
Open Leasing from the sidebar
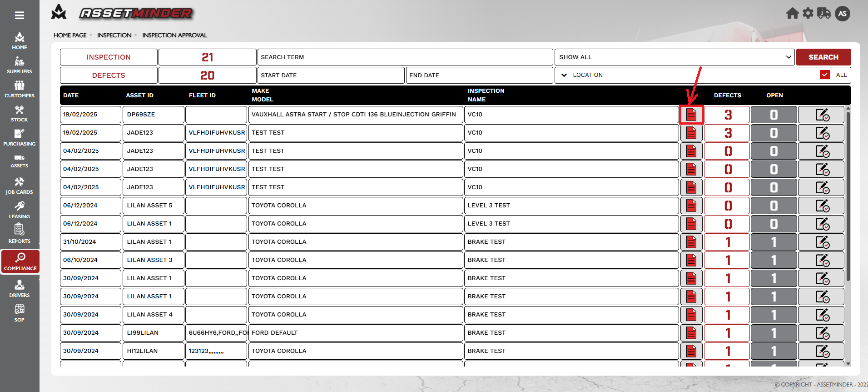(20, 210)
